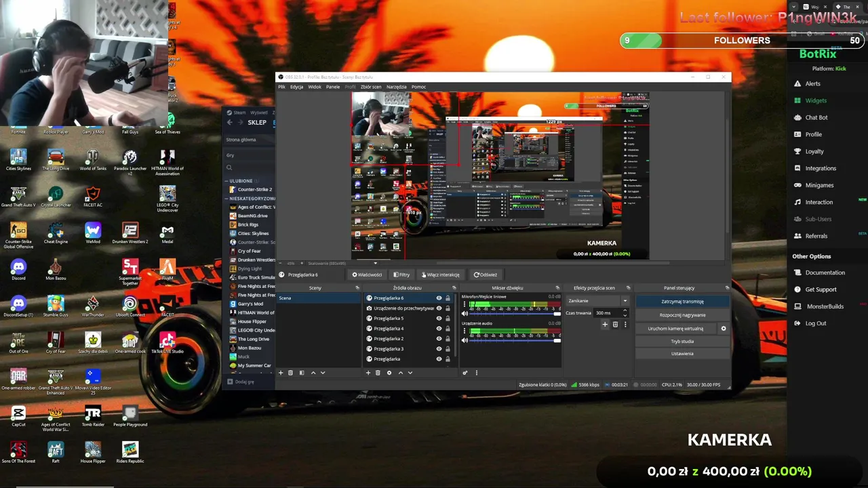Open Edycja menu in OBS

297,87
